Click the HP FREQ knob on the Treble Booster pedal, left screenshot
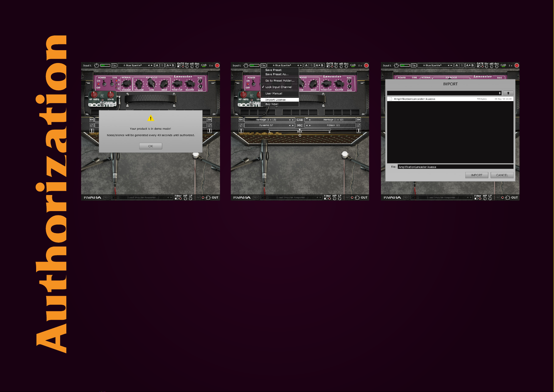Image resolution: width=554 pixels, height=392 pixels. [94, 95]
